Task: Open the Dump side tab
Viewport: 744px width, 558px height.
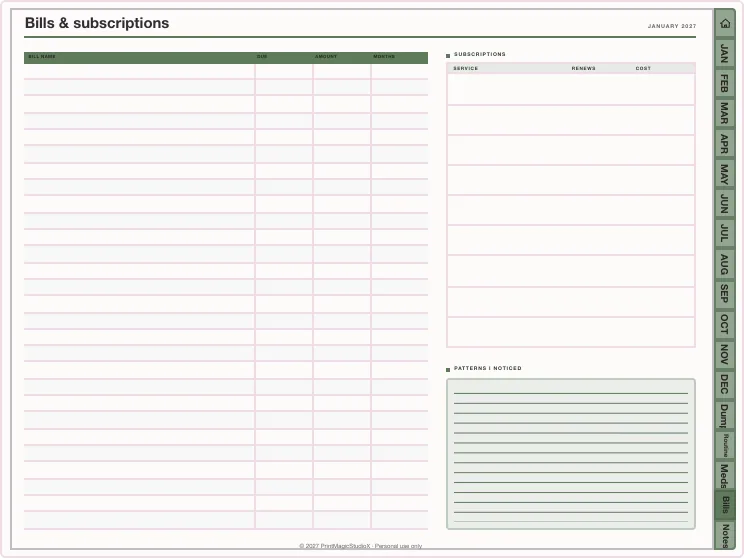Action: [x=725, y=415]
